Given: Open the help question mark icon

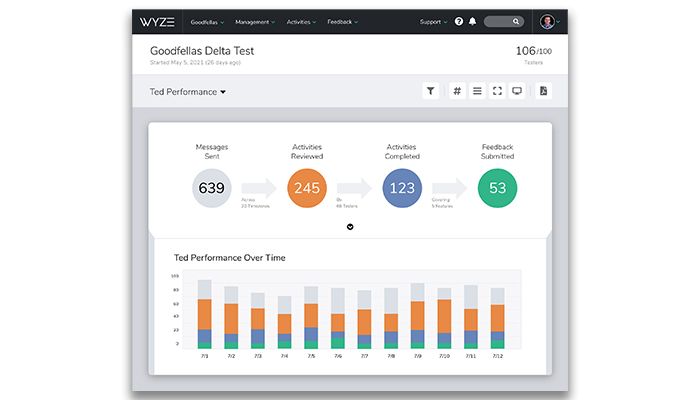Looking at the screenshot, I should (458, 21).
